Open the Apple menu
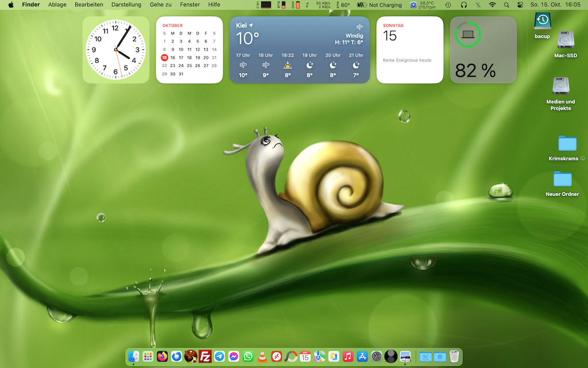Viewport: 588px width, 368px height. click(x=10, y=5)
